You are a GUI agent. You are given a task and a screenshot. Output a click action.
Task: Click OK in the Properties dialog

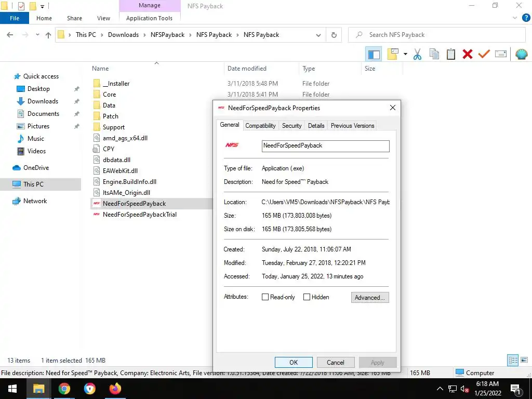tap(294, 362)
